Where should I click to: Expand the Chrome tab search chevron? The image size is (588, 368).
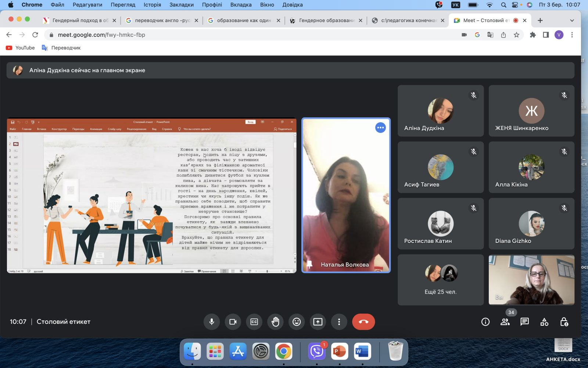(x=572, y=21)
